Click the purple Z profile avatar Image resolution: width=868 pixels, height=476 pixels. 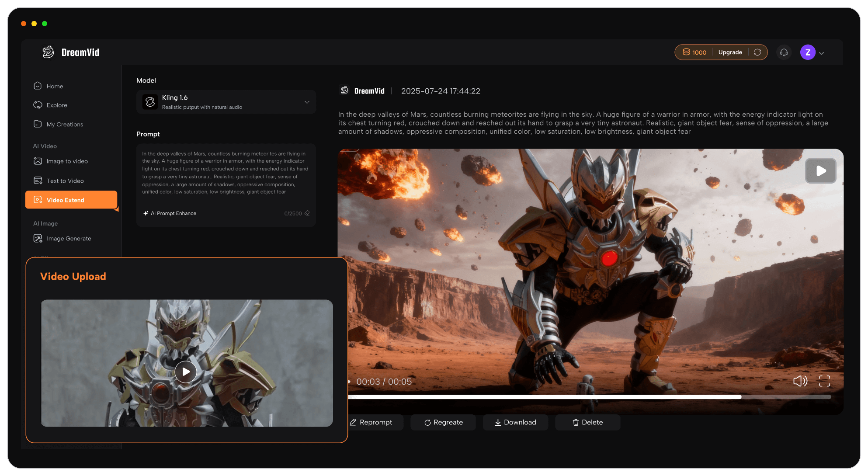click(808, 52)
